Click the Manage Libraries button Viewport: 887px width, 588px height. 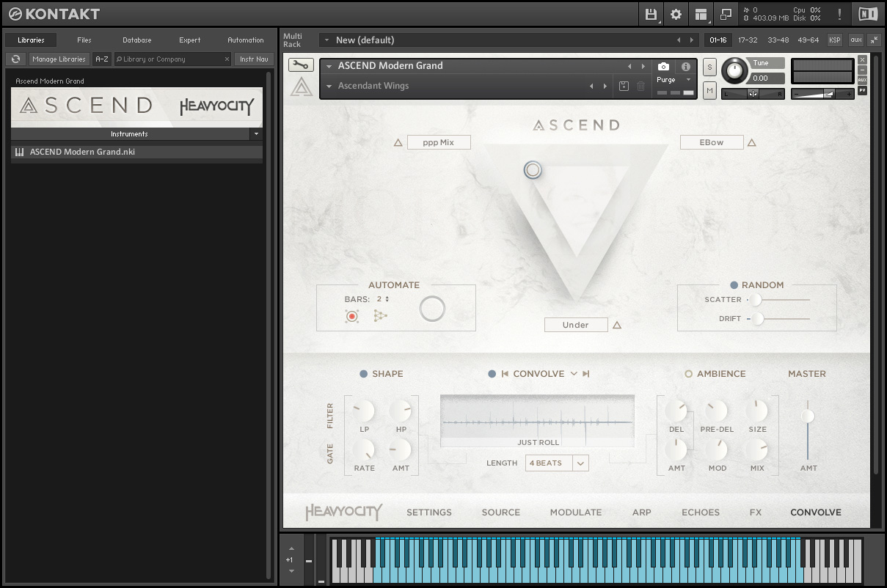point(59,59)
